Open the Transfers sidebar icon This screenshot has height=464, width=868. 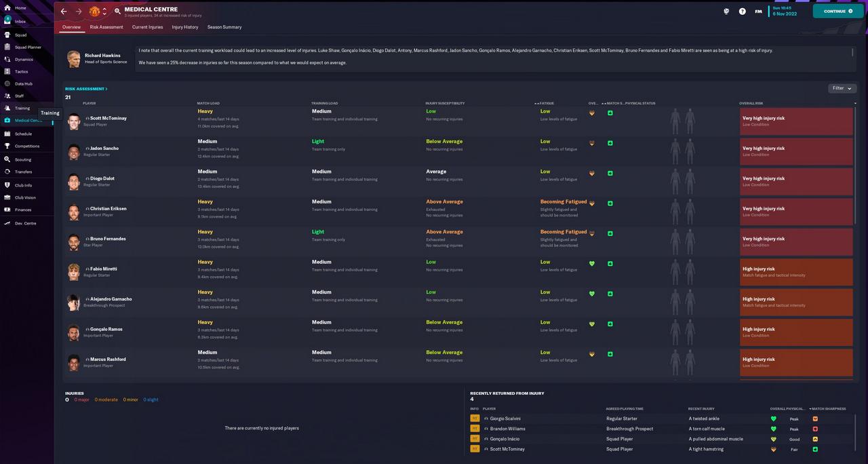7,172
